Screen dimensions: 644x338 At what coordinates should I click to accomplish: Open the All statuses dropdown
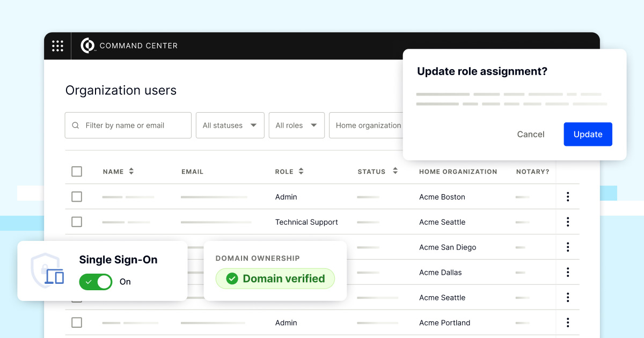coord(230,125)
